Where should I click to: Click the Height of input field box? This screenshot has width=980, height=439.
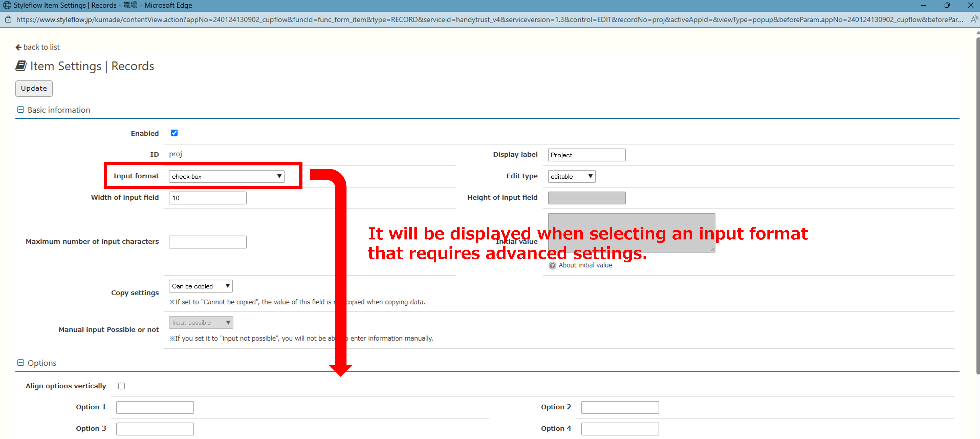[587, 198]
